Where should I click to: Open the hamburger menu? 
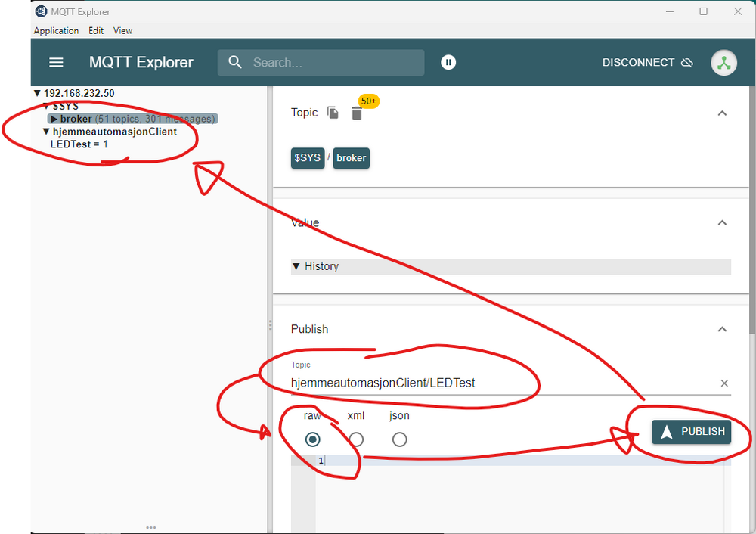(x=57, y=62)
